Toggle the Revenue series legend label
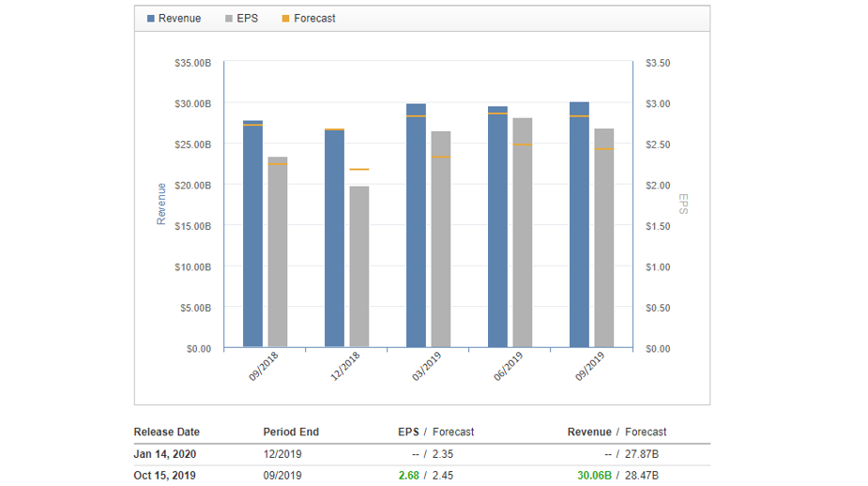 (x=179, y=19)
